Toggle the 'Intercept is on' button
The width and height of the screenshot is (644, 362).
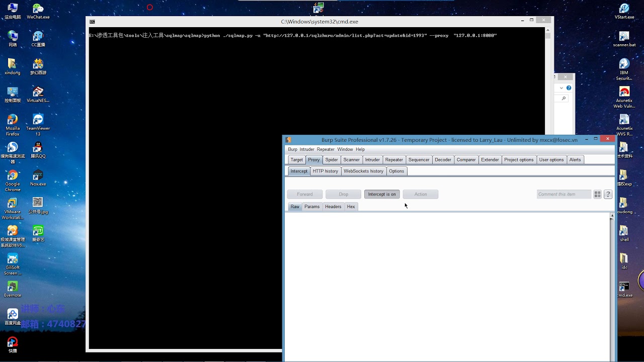click(x=382, y=195)
